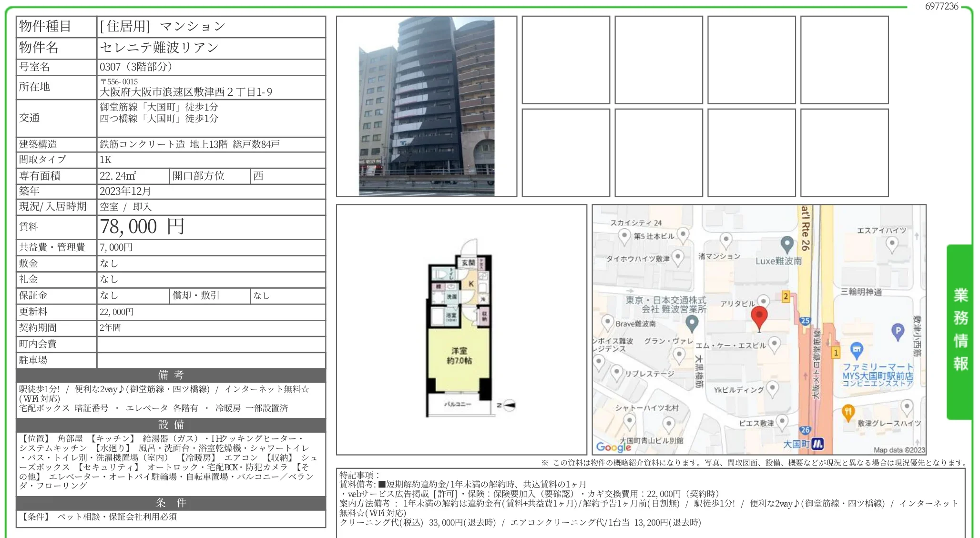Viewport: 980px width, 538px height.
Task: Select the orange restaurant fork-and-knife icon
Action: (x=847, y=411)
